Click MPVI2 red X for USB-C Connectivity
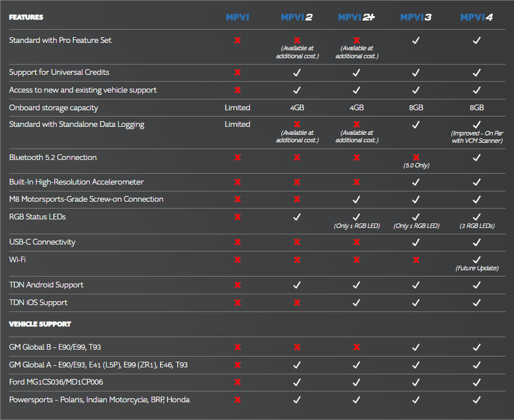The width and height of the screenshot is (514, 420). (x=297, y=242)
